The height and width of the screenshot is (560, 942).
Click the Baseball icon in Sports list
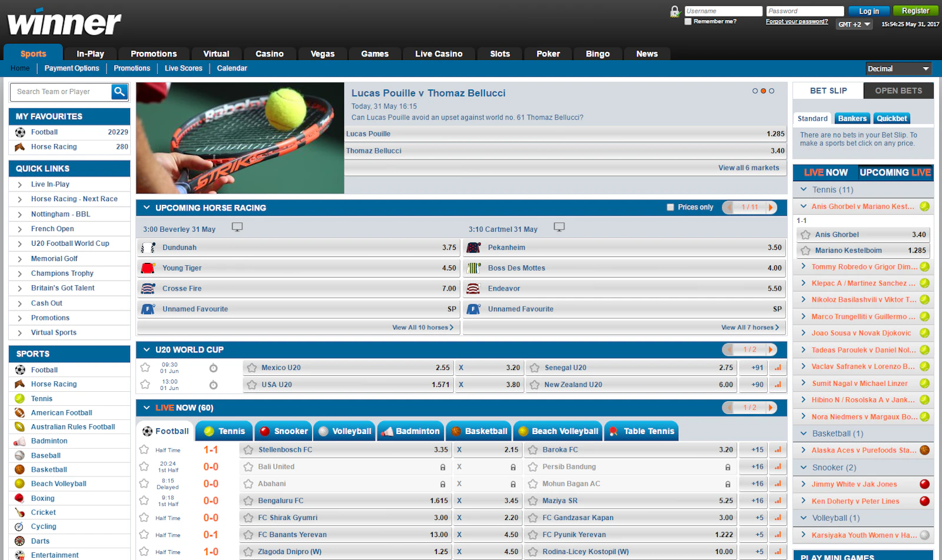(x=20, y=455)
